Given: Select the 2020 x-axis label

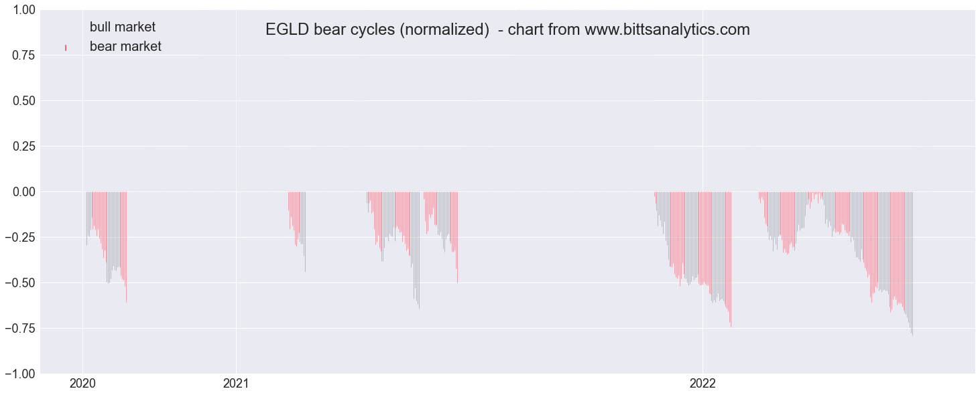Looking at the screenshot, I should (x=82, y=384).
